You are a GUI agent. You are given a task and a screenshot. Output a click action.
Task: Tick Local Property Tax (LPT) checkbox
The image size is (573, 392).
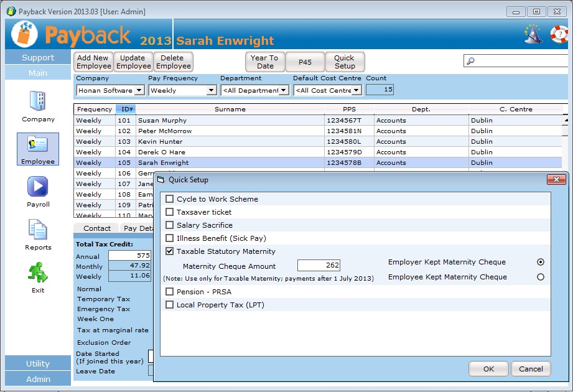coord(170,305)
